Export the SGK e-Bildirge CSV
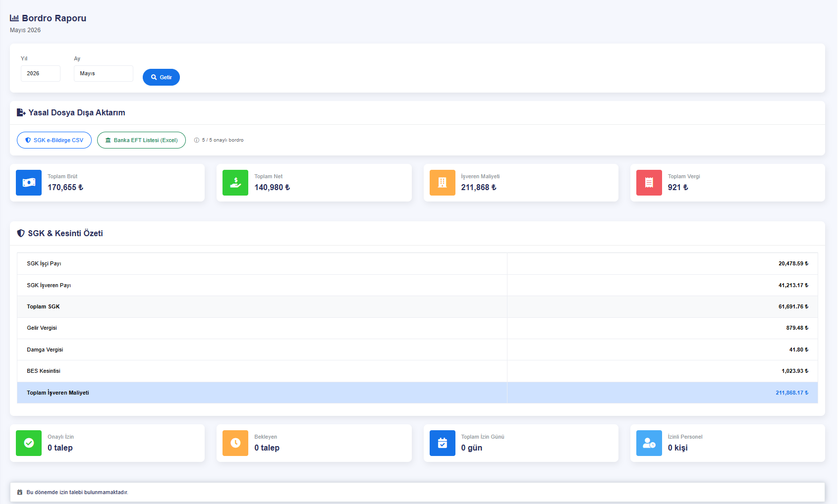The image size is (838, 504). [x=54, y=140]
